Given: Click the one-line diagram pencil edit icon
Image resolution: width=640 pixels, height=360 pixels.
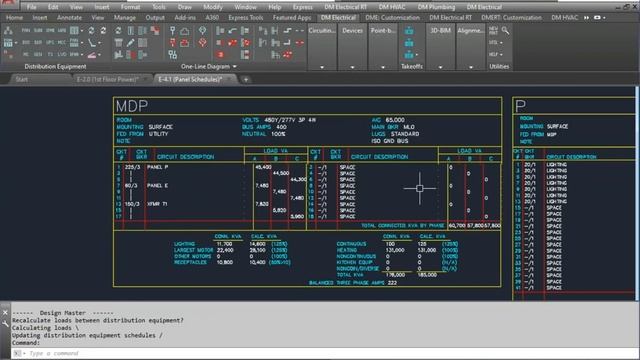Looking at the screenshot, I should point(130,42).
